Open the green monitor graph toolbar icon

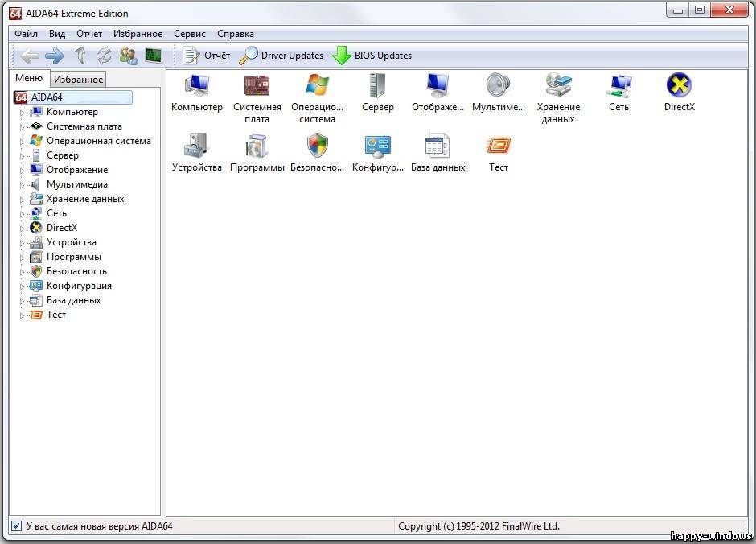tap(154, 56)
